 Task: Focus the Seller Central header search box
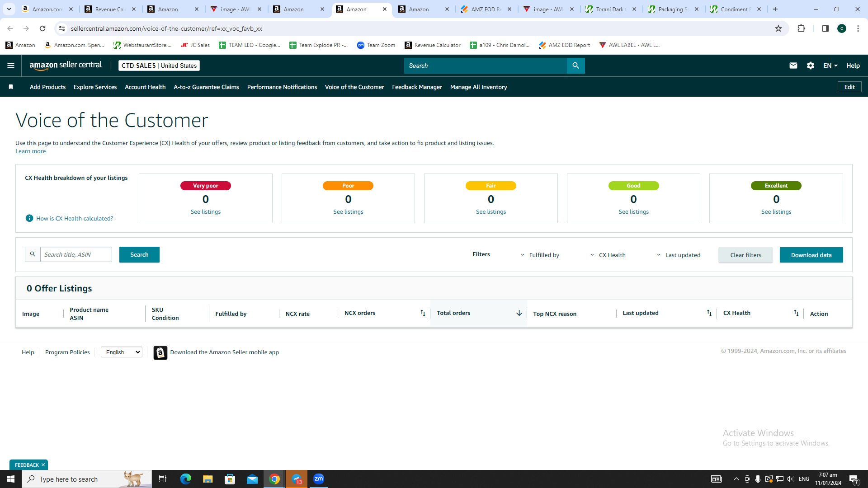point(485,66)
